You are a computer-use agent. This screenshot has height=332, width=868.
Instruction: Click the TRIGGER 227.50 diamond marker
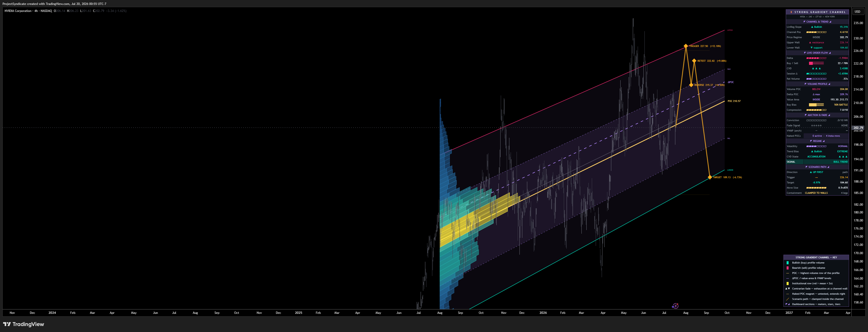coord(685,46)
